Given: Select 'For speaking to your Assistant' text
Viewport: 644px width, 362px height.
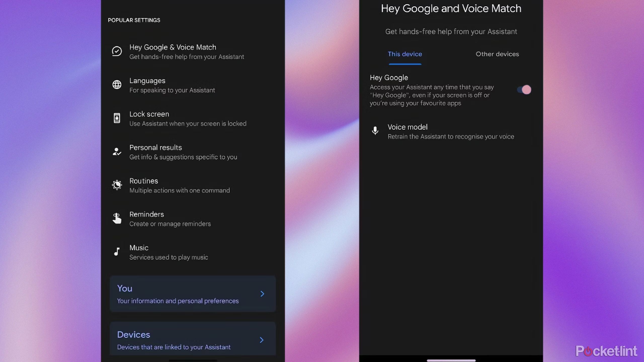Looking at the screenshot, I should tap(172, 90).
